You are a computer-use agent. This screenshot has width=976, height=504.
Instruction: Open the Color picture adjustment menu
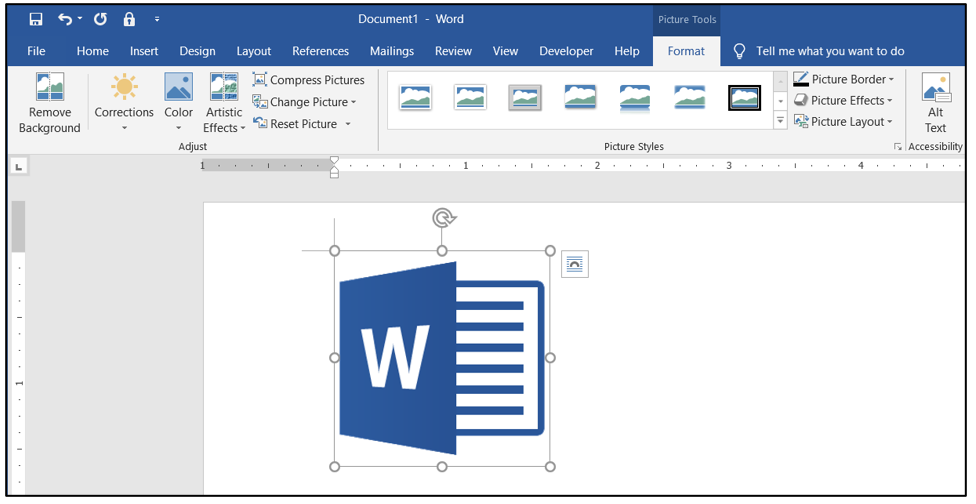pos(179,103)
